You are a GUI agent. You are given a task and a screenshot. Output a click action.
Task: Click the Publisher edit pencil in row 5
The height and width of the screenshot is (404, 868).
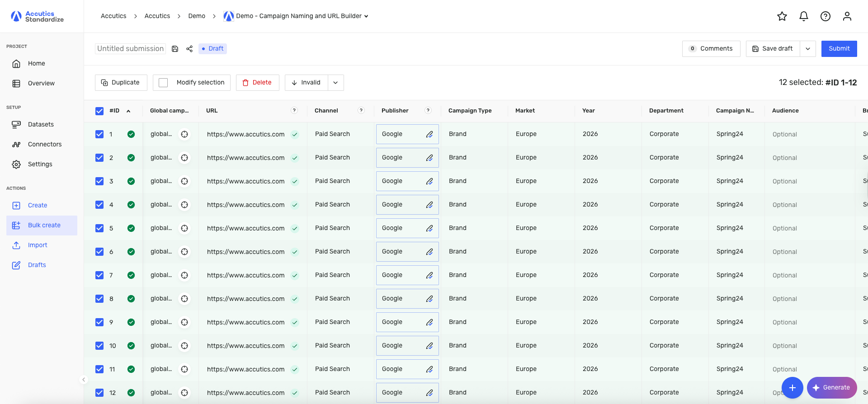429,228
